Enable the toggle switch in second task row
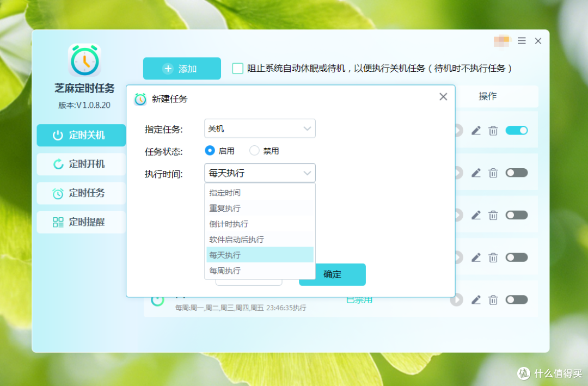 click(516, 173)
